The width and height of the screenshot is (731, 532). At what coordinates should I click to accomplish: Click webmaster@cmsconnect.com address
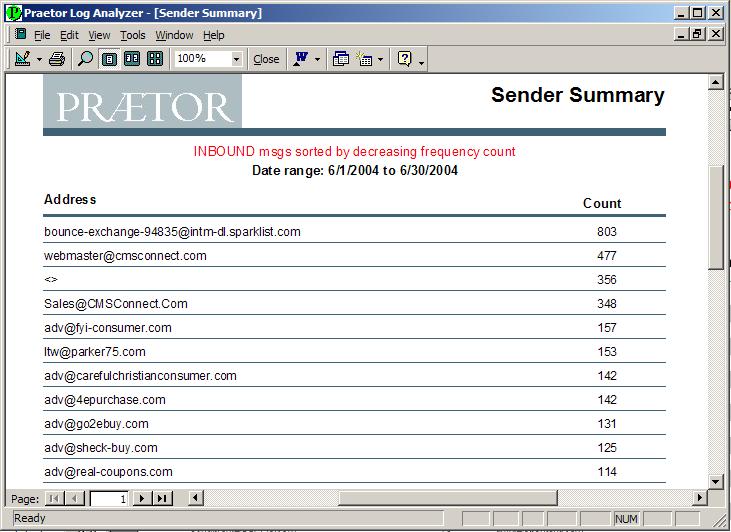[125, 256]
